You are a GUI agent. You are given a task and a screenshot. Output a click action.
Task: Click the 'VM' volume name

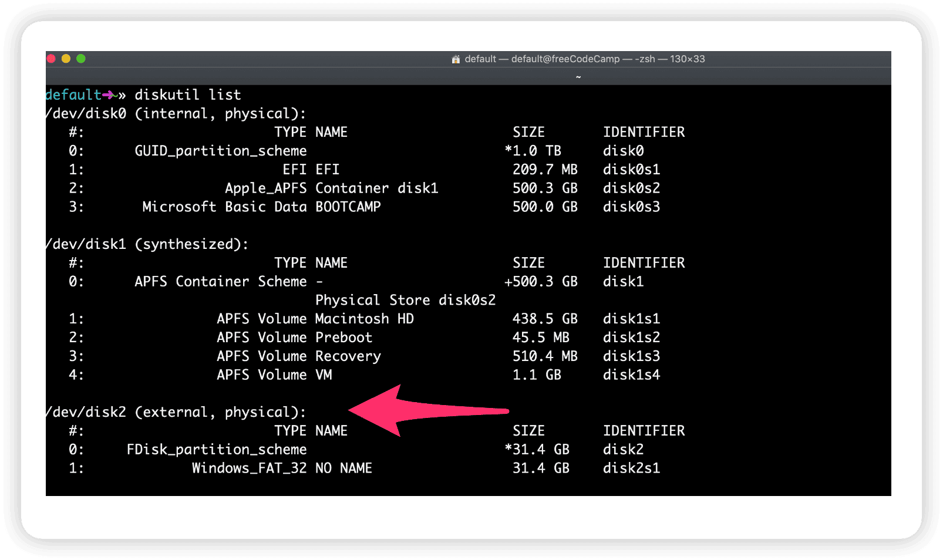[324, 375]
